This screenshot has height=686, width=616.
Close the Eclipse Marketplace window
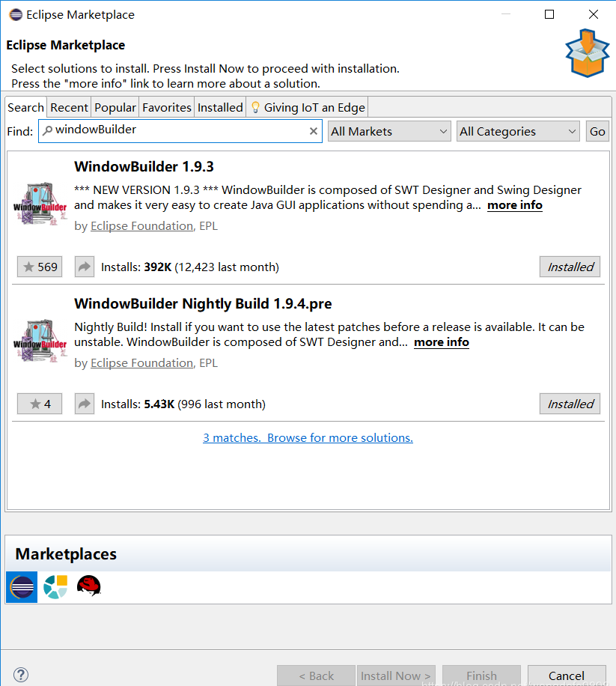coord(594,14)
